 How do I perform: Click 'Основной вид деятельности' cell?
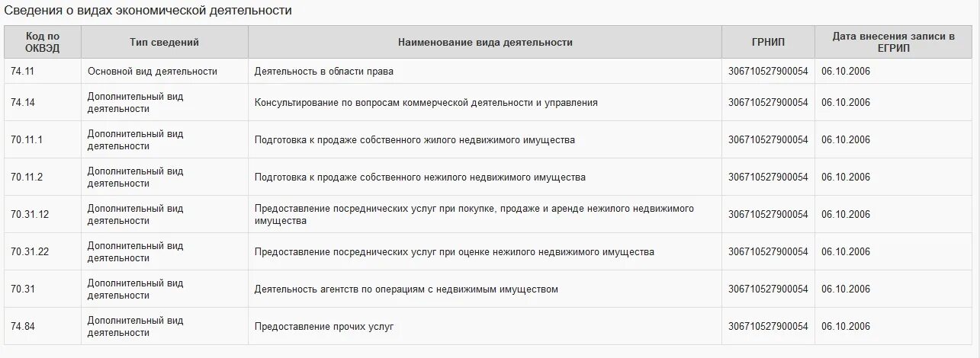[x=153, y=72]
